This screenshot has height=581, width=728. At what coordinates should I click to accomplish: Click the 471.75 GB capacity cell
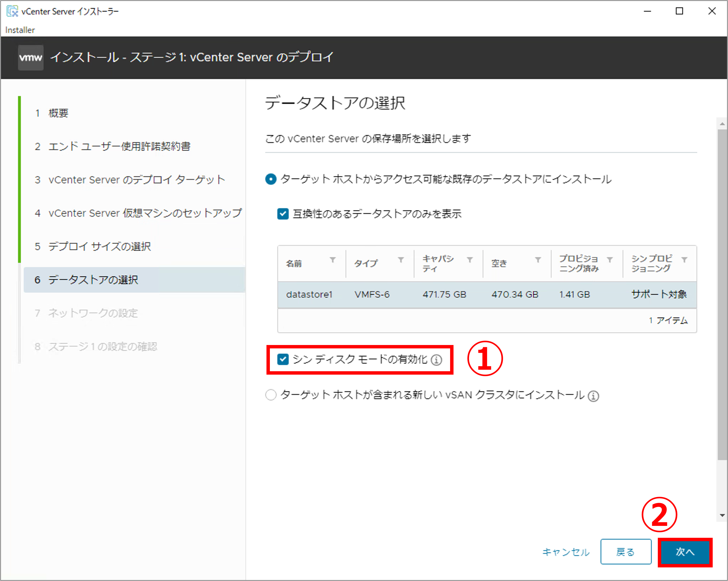tap(444, 295)
